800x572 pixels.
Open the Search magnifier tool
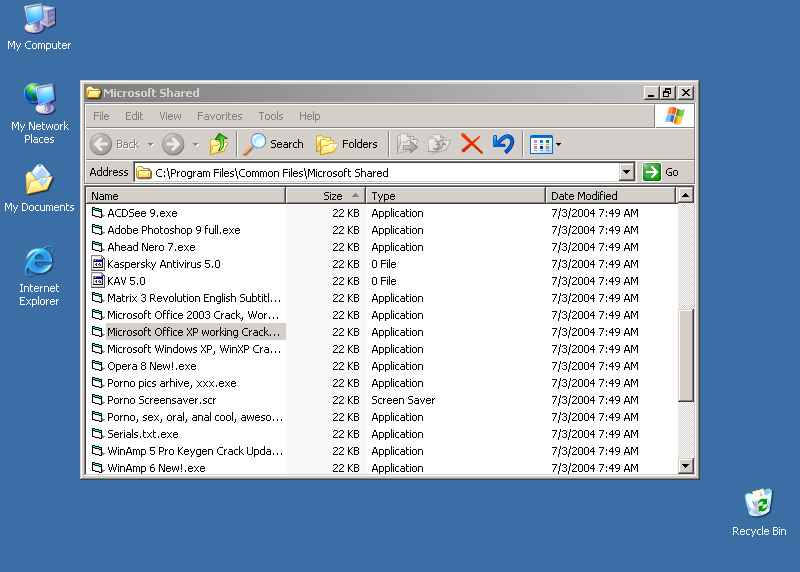pos(273,144)
